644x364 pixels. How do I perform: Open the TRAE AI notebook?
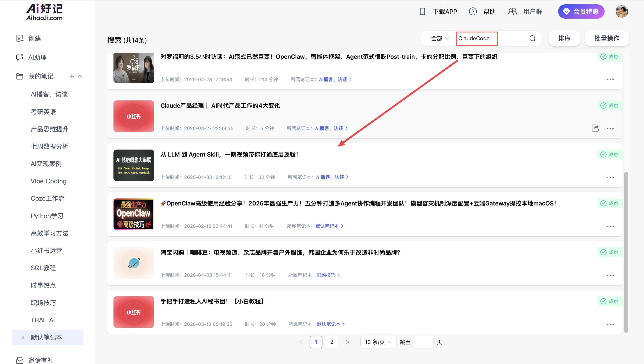click(x=42, y=320)
